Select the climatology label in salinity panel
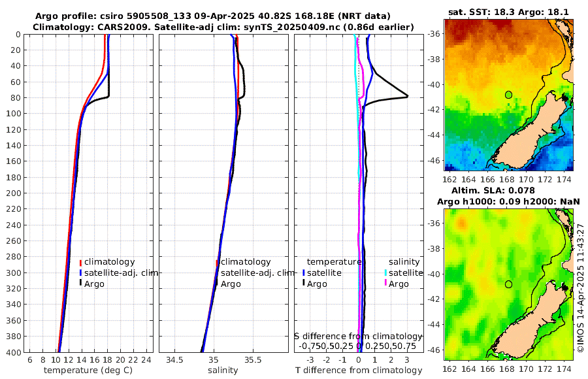 coord(245,262)
